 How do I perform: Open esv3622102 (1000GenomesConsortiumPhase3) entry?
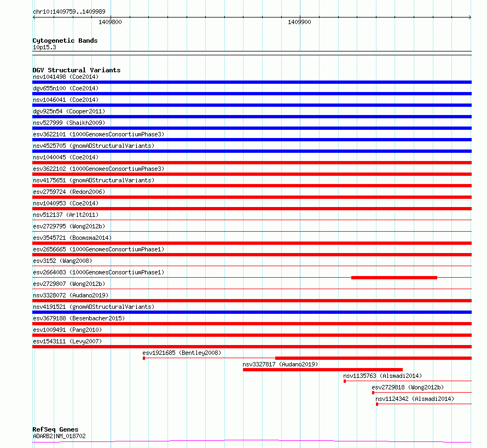click(98, 169)
